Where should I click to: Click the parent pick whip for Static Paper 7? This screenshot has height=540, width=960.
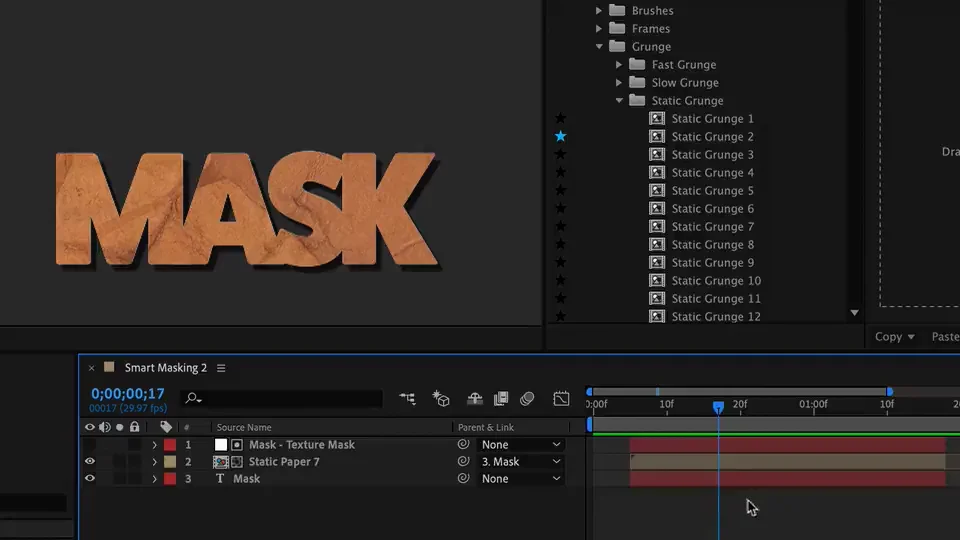[463, 462]
